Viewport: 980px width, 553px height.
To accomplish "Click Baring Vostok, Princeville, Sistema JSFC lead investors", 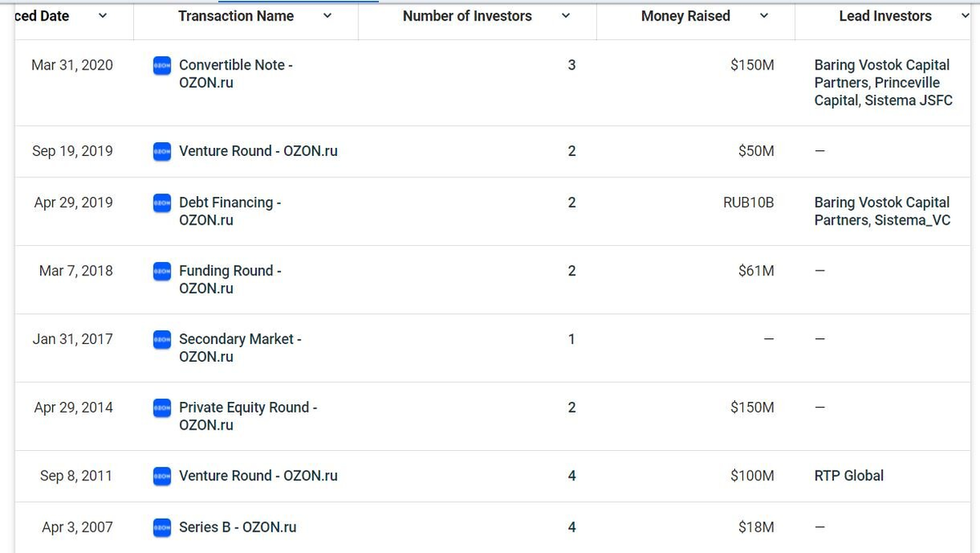I will tap(883, 83).
